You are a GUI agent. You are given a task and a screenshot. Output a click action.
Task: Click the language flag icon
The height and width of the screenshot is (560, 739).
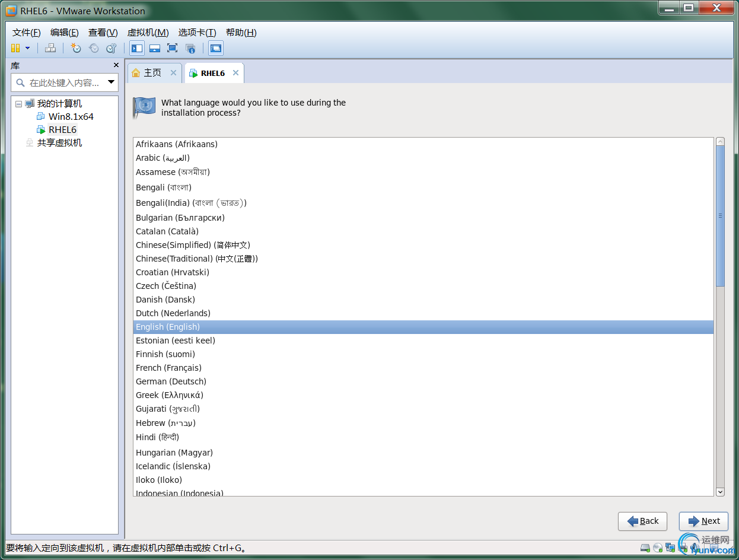tap(144, 108)
